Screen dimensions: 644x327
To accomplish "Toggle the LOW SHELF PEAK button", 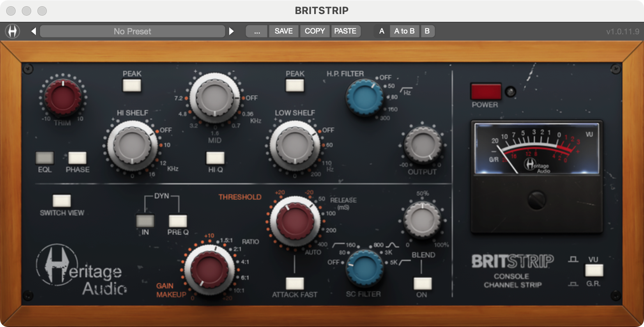I will (295, 85).
